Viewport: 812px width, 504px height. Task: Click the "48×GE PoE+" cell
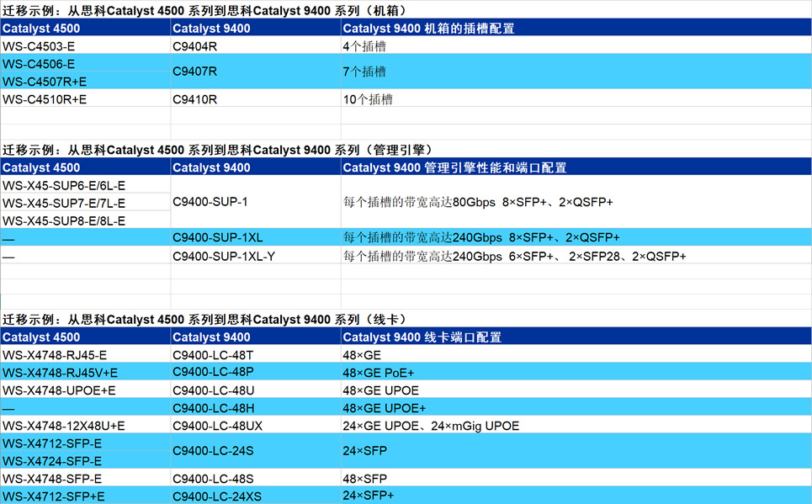point(576,372)
